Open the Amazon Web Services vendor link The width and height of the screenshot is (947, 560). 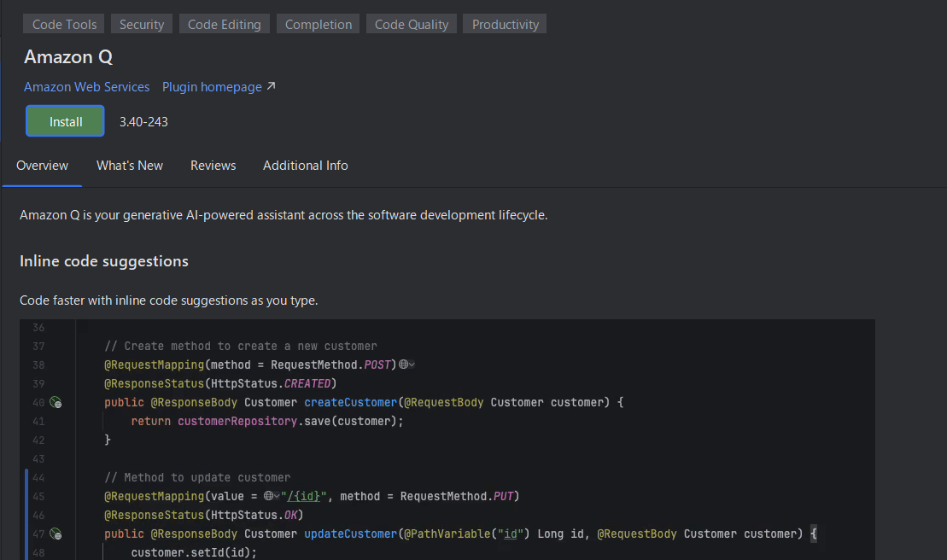click(x=86, y=87)
